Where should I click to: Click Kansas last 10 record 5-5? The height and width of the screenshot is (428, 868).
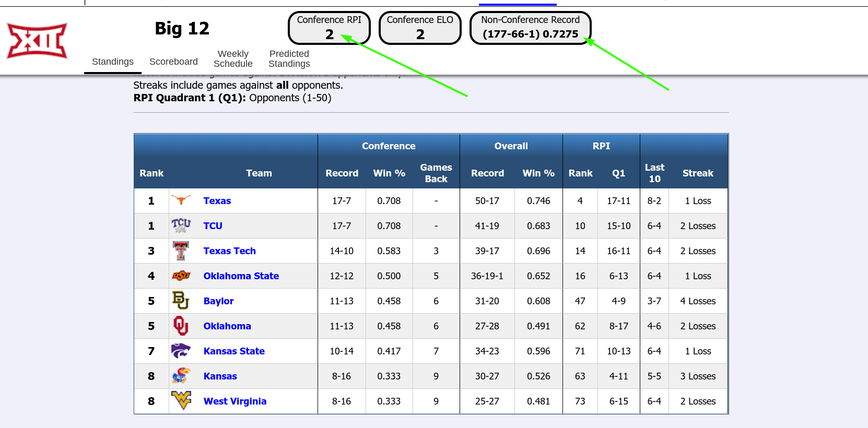654,376
